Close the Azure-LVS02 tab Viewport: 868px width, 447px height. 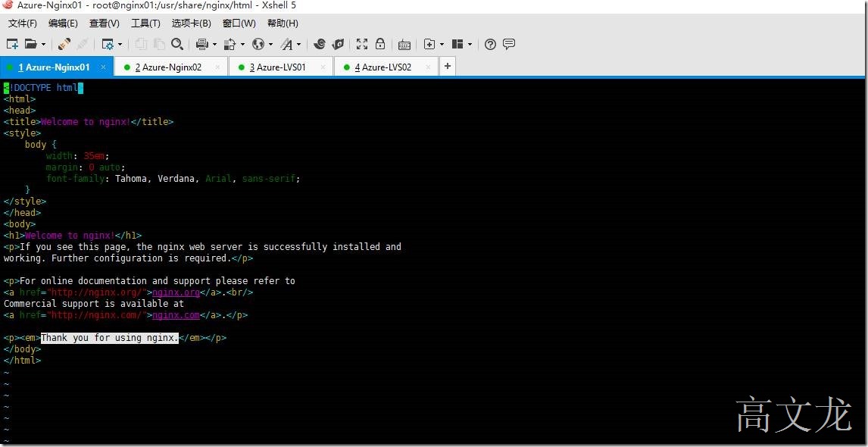(x=428, y=67)
